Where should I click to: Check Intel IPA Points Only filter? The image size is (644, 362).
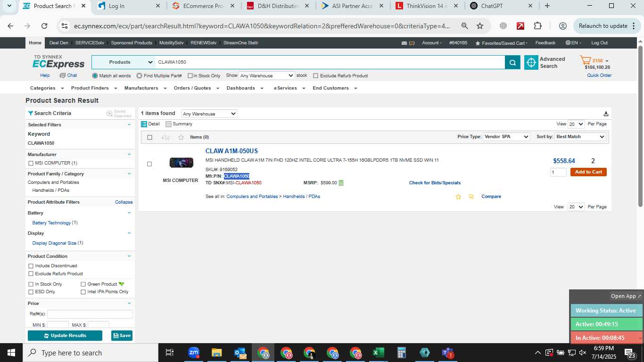(83, 292)
